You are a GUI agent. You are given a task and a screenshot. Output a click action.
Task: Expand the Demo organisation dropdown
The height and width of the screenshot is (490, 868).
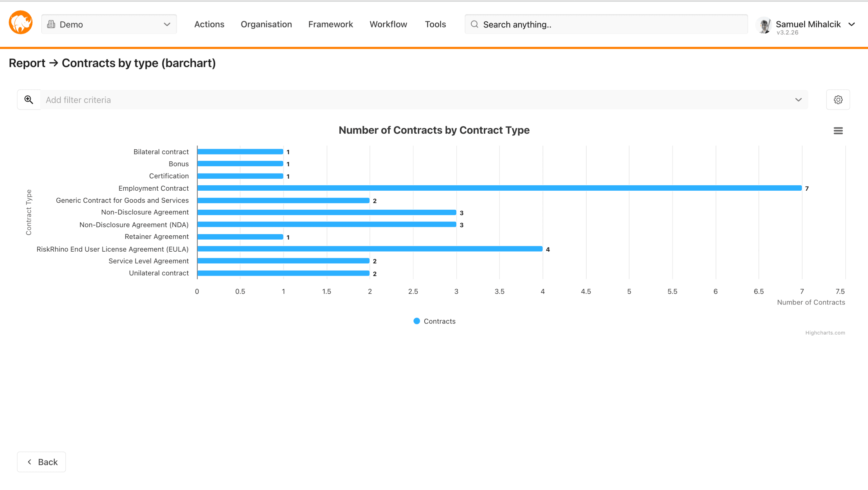[166, 24]
